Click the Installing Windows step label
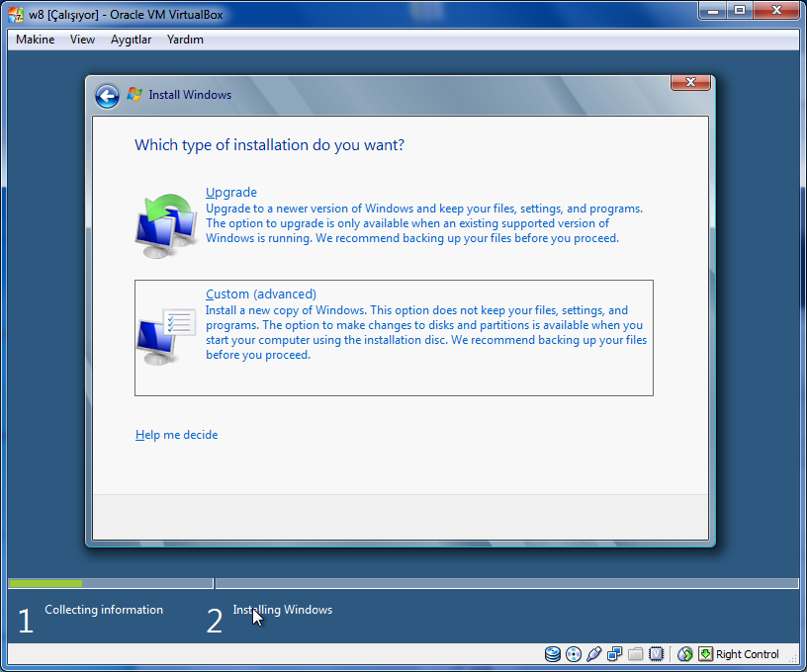The width and height of the screenshot is (807, 672). click(283, 610)
